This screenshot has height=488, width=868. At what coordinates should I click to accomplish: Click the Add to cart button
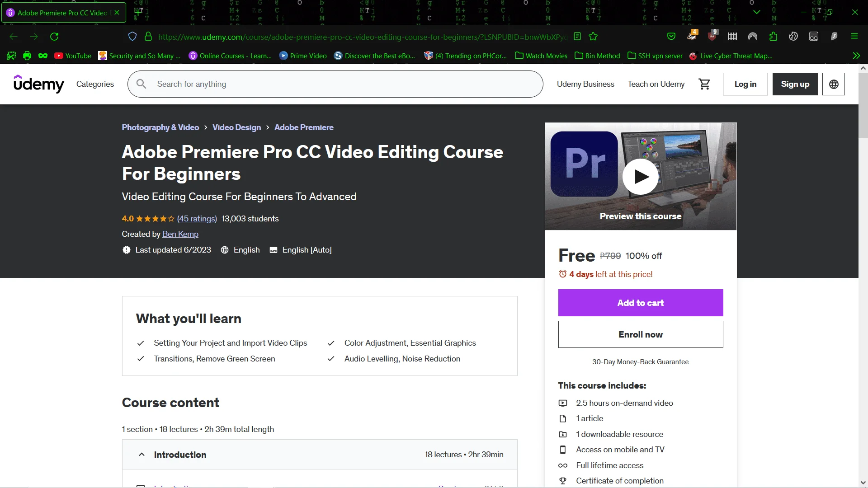[x=641, y=303]
